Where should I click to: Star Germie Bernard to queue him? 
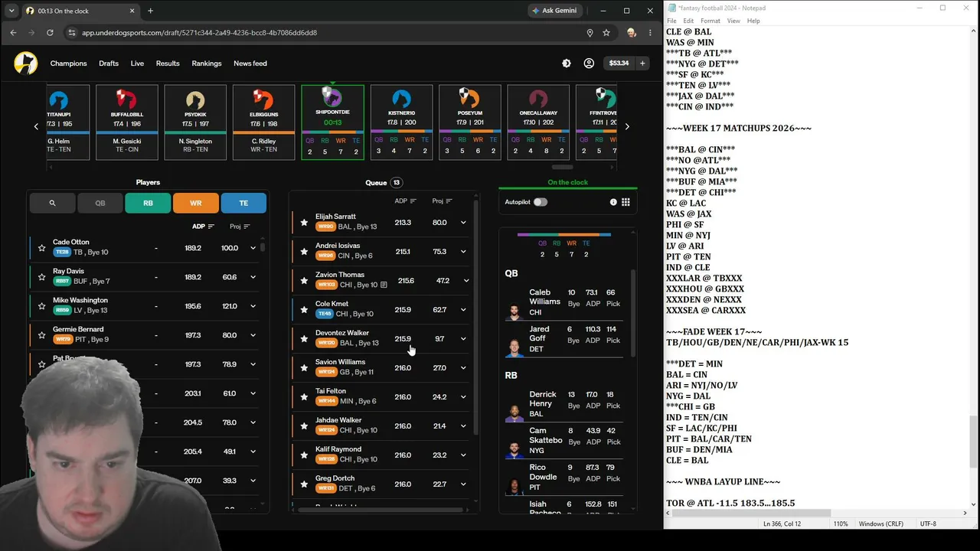coord(42,335)
